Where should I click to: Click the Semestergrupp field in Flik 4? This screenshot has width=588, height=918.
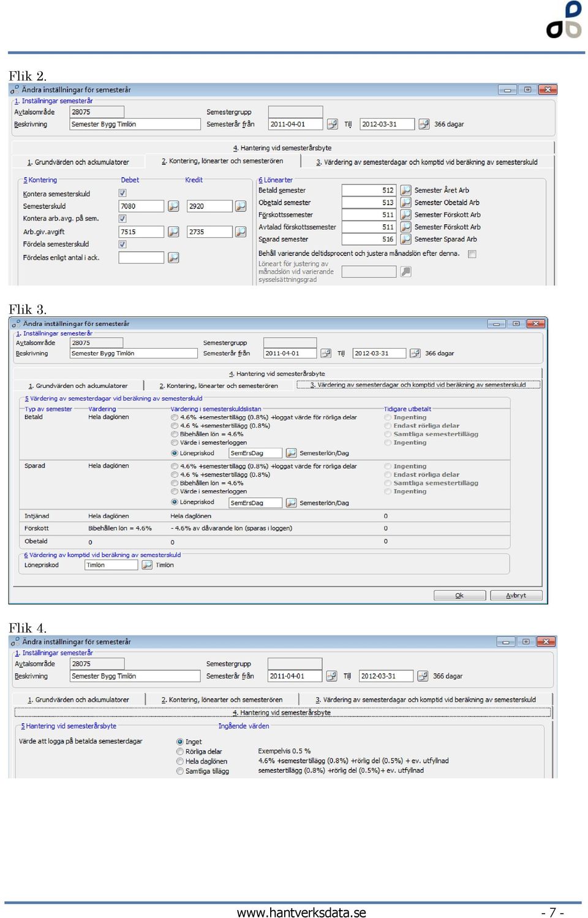coord(295,664)
